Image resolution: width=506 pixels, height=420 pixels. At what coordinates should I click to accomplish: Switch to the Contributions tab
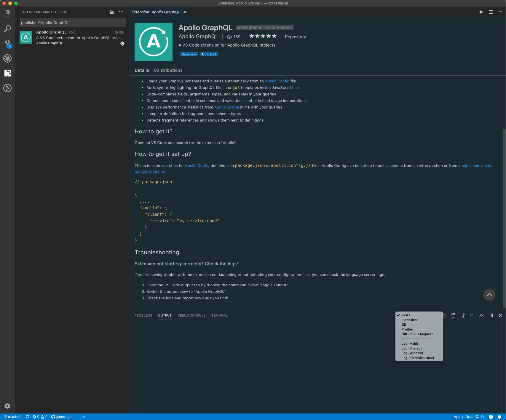coord(168,70)
